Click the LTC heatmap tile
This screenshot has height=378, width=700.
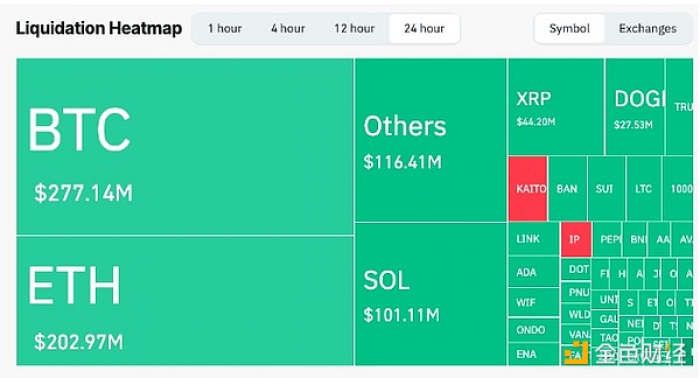[x=644, y=188]
